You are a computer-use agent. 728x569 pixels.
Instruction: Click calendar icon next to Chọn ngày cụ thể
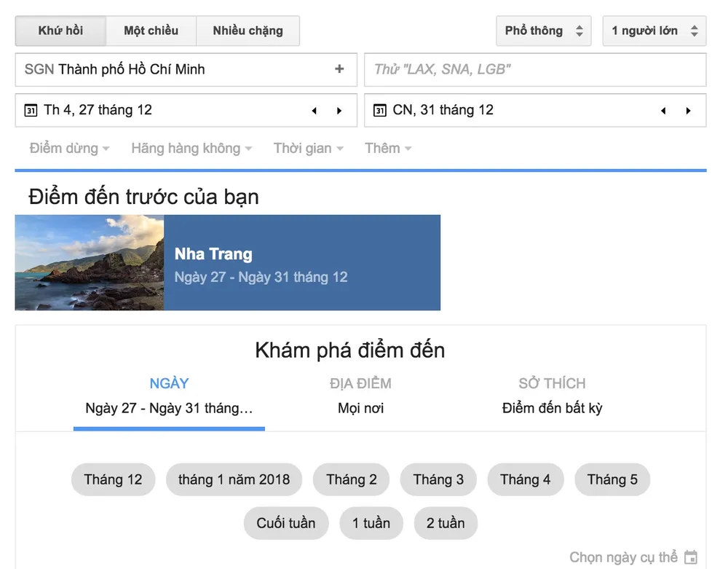[x=691, y=557]
